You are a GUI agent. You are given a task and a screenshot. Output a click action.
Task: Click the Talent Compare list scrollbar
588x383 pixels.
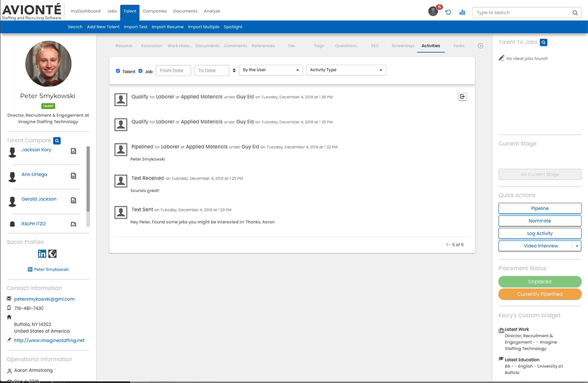[88, 179]
